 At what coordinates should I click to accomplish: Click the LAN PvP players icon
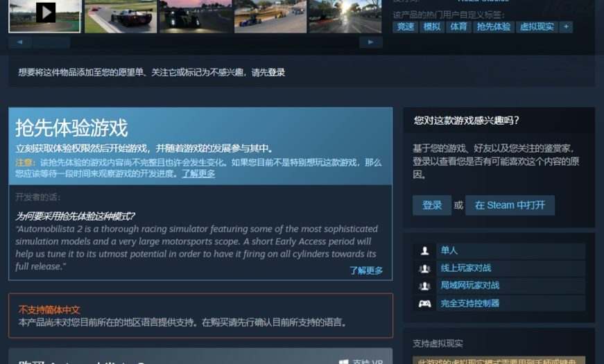point(424,286)
